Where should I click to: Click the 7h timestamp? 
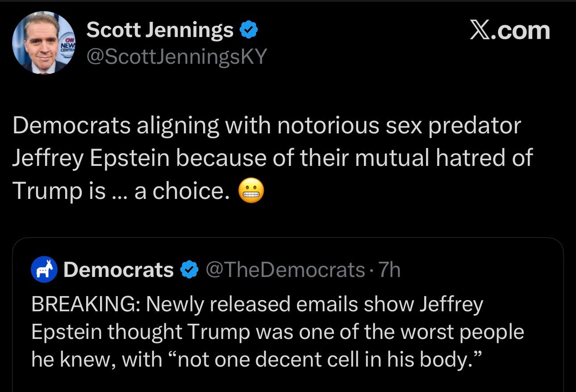pos(389,270)
